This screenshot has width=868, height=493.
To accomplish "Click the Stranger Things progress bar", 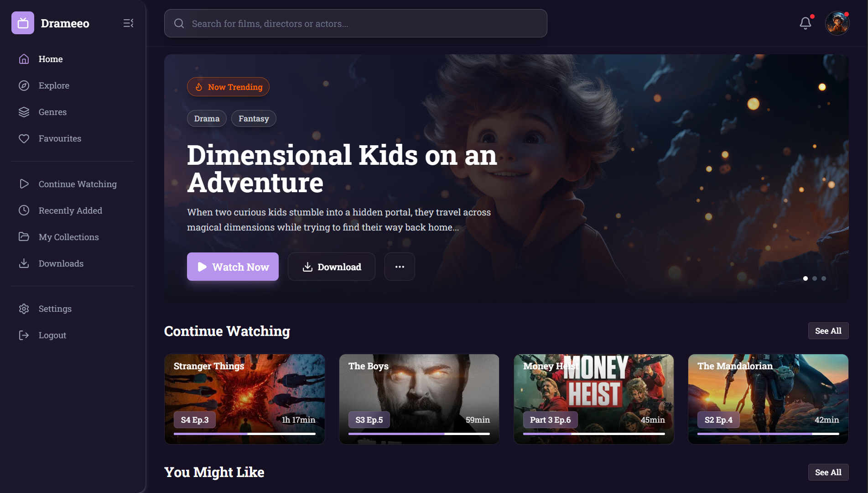I will coord(244,434).
